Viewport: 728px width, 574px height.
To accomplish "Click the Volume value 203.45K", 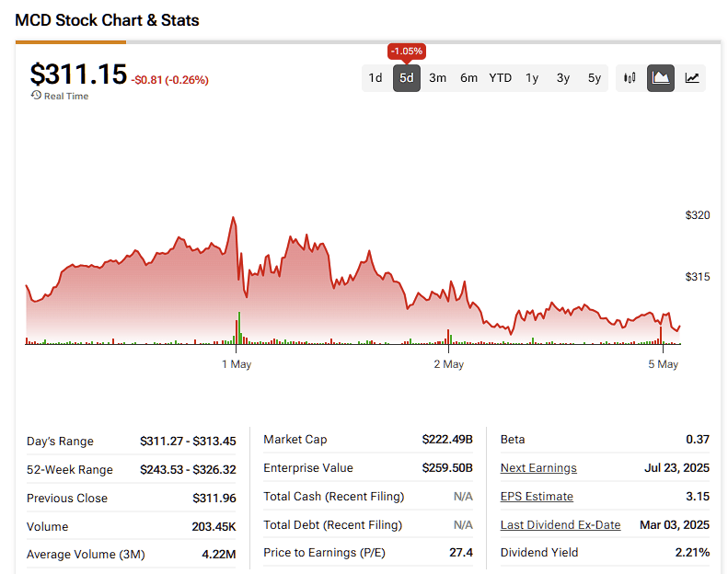I will pyautogui.click(x=214, y=527).
